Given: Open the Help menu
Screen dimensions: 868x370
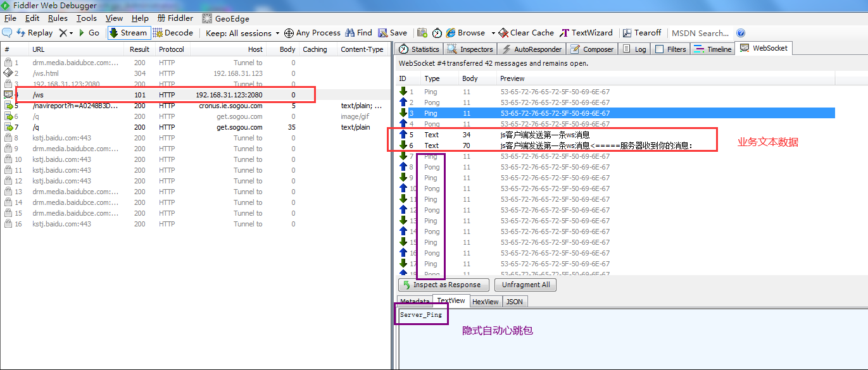Looking at the screenshot, I should click(x=140, y=18).
